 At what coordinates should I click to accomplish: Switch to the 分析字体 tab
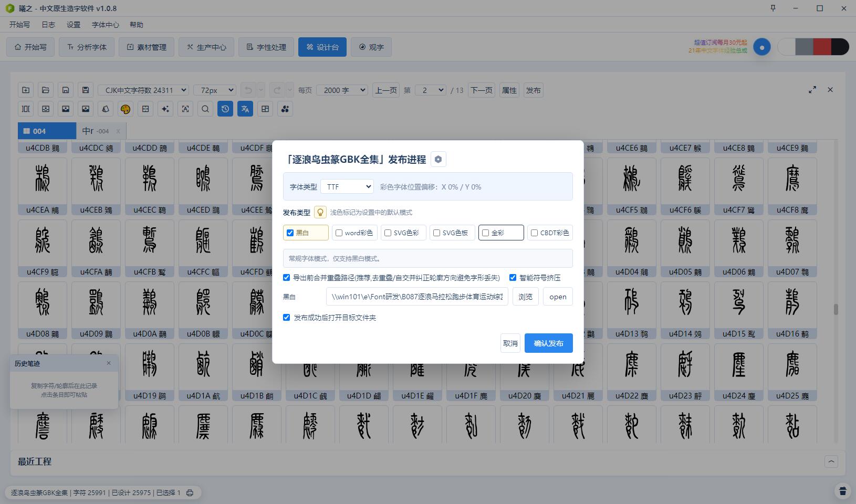[x=87, y=47]
